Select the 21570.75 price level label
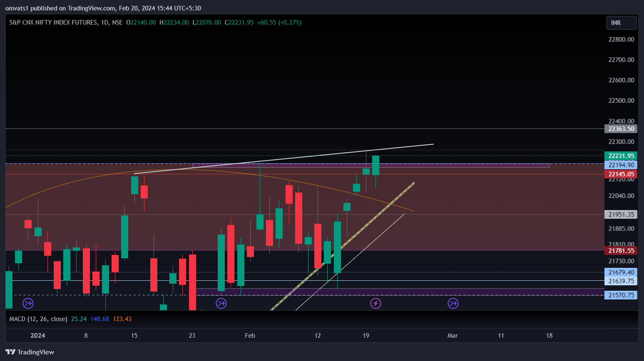644x361 pixels. (x=621, y=295)
